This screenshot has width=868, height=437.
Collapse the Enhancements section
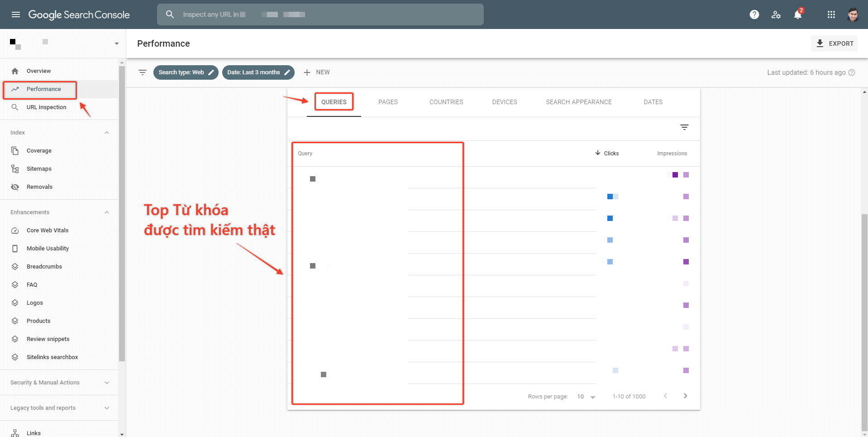tap(107, 212)
